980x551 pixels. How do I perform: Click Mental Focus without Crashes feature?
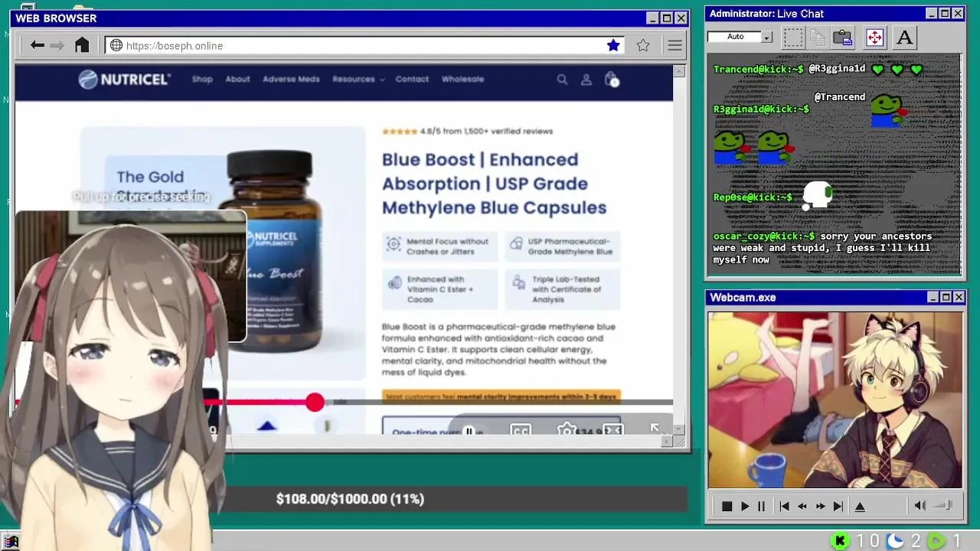(439, 246)
